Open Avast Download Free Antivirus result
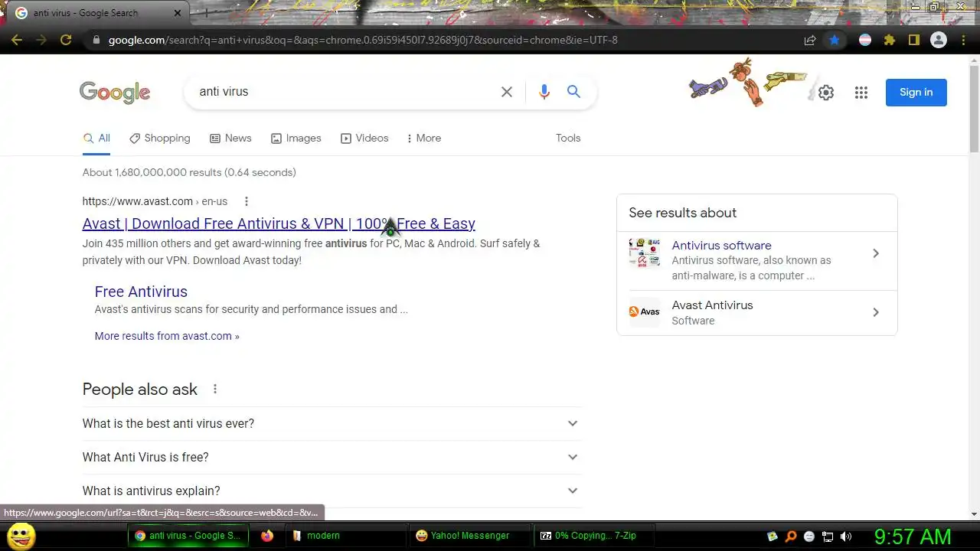Viewport: 980px width, 551px height. pos(279,223)
